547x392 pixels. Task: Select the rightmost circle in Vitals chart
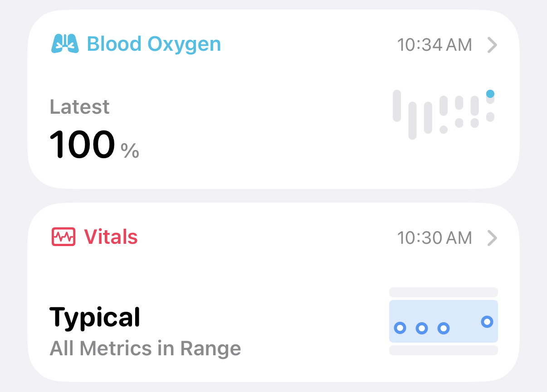[x=487, y=322]
